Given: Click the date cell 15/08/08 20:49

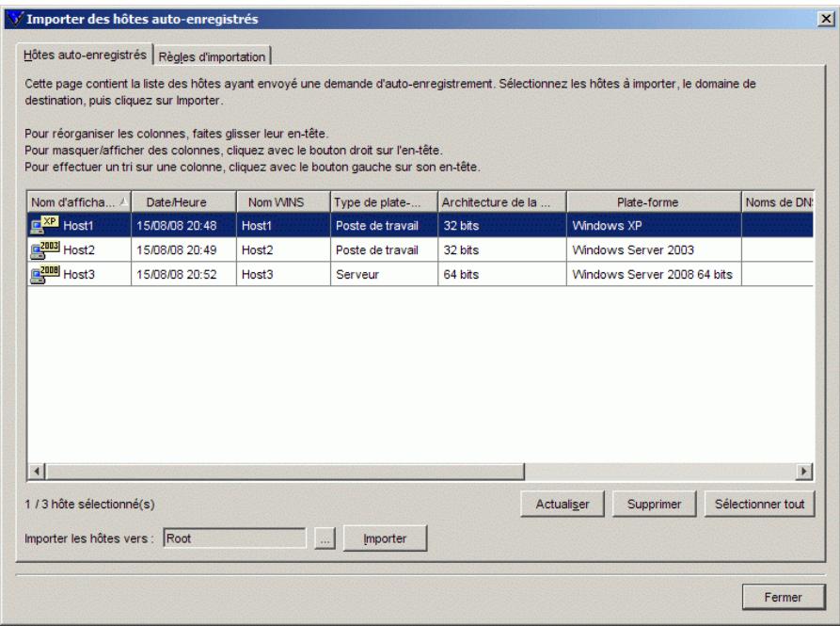Looking at the screenshot, I should pos(183,249).
